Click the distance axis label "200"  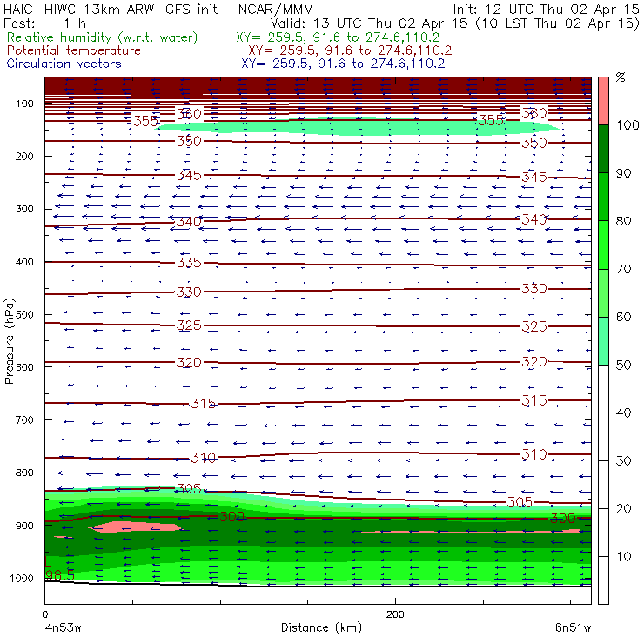point(395,614)
